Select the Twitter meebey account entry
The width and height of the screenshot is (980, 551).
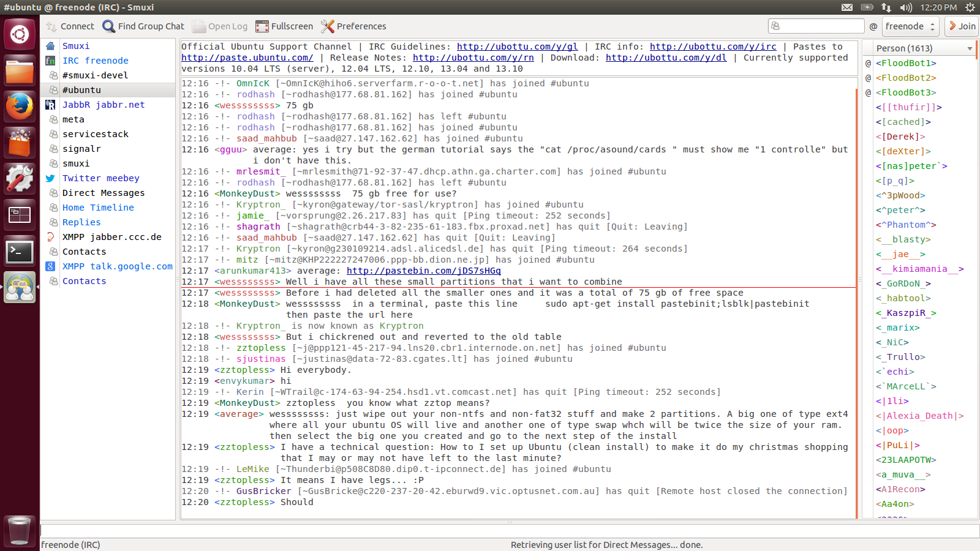pyautogui.click(x=100, y=178)
